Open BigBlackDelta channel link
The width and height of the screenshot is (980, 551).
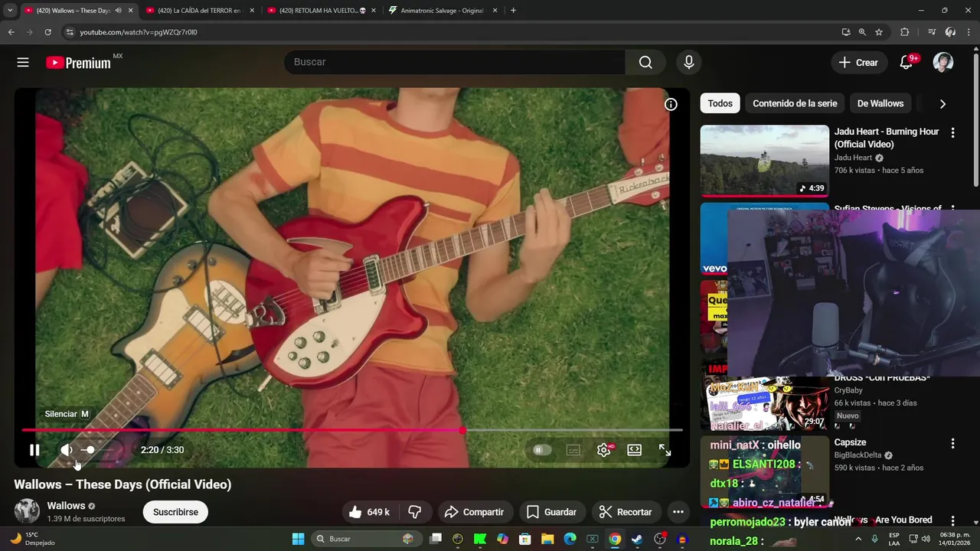coord(857,455)
